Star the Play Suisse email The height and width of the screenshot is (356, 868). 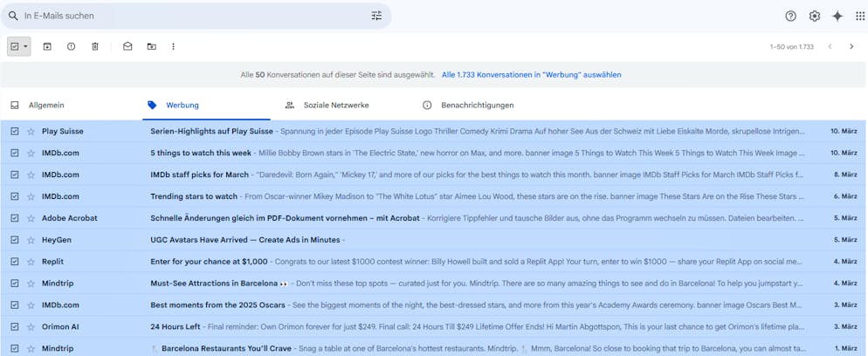click(31, 131)
